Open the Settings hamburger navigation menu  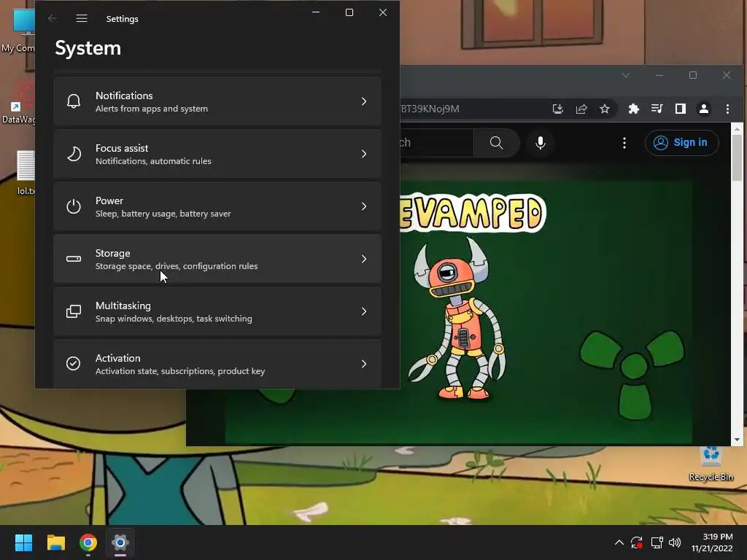[x=82, y=18]
